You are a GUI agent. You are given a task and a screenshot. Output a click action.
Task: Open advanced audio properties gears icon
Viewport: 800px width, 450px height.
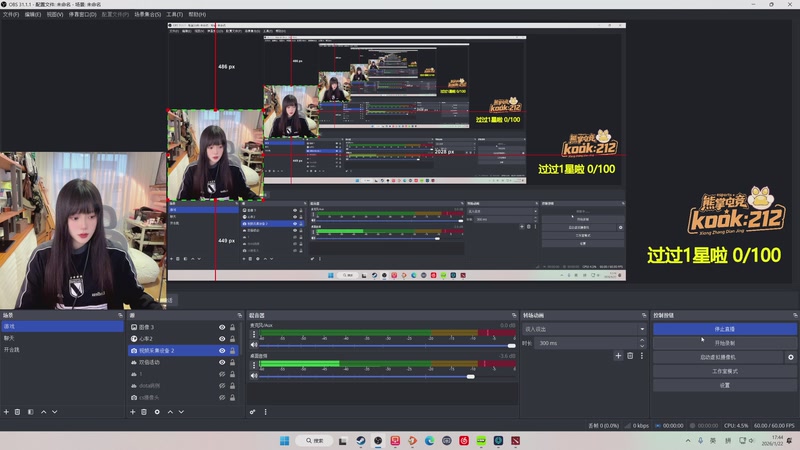pos(253,412)
